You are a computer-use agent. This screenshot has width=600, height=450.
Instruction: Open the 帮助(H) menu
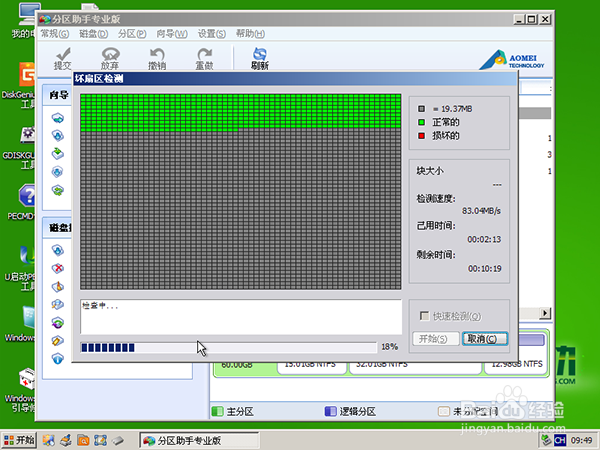tap(250, 34)
